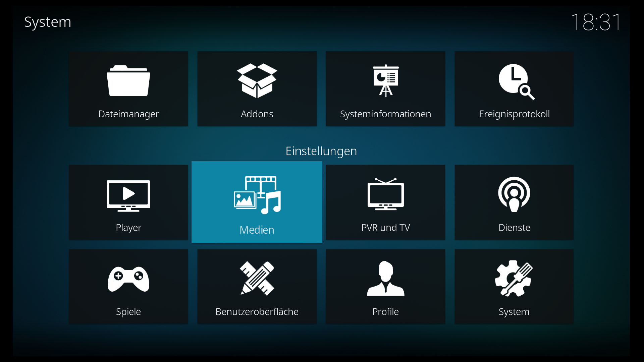Image resolution: width=644 pixels, height=362 pixels.
Task: Click the Benutzeroberfläche label text
Action: point(257,312)
